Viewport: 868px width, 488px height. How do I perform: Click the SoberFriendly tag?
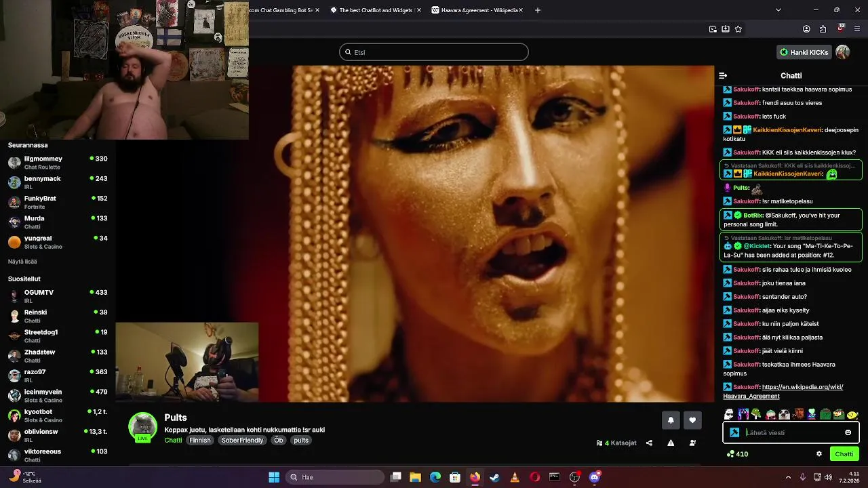(242, 441)
